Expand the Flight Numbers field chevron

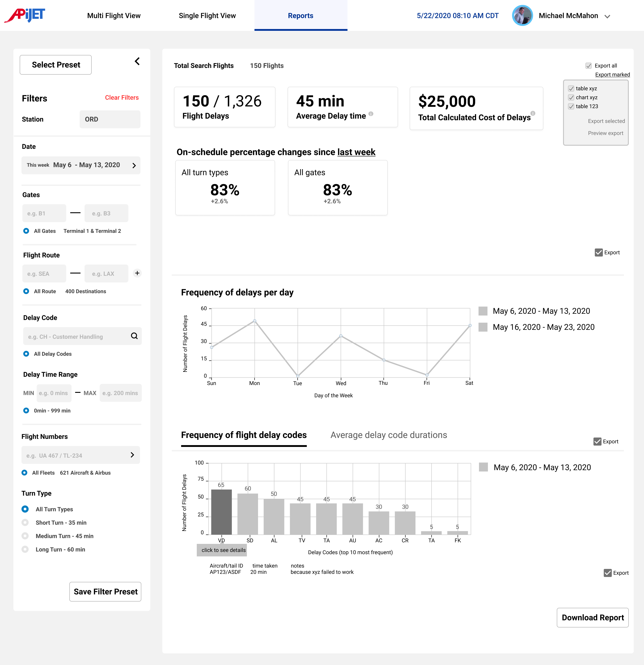click(x=132, y=455)
